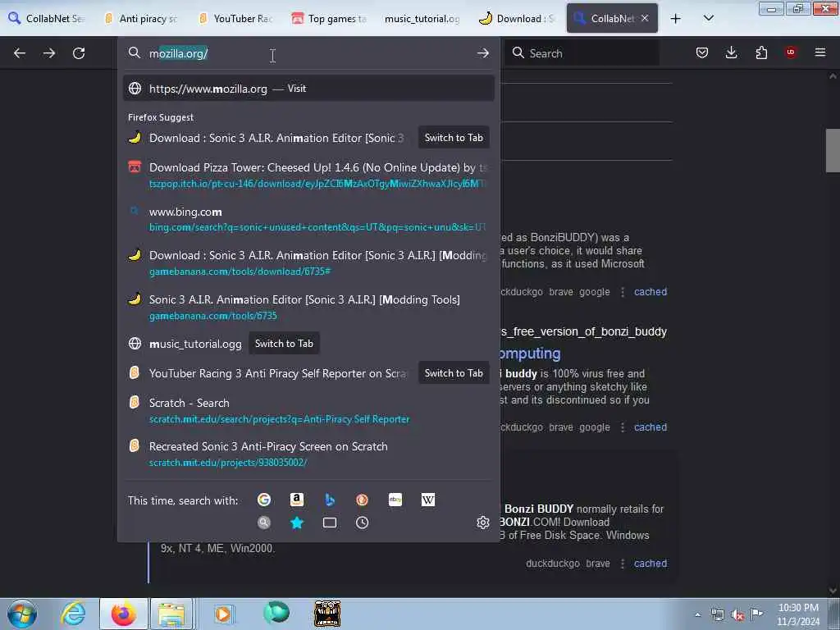Open a new tab with plus button
Viewport: 840px width, 630px height.
[x=676, y=18]
